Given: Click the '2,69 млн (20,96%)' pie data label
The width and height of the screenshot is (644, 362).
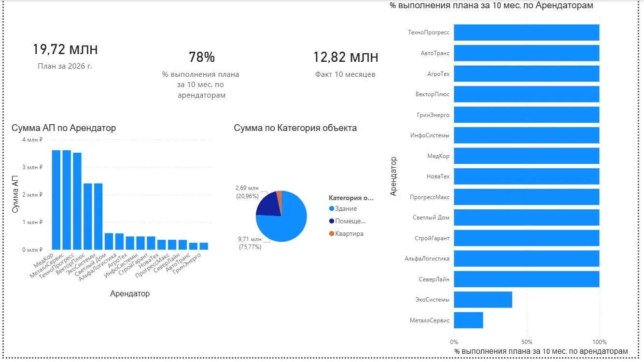Looking at the screenshot, I should (247, 192).
